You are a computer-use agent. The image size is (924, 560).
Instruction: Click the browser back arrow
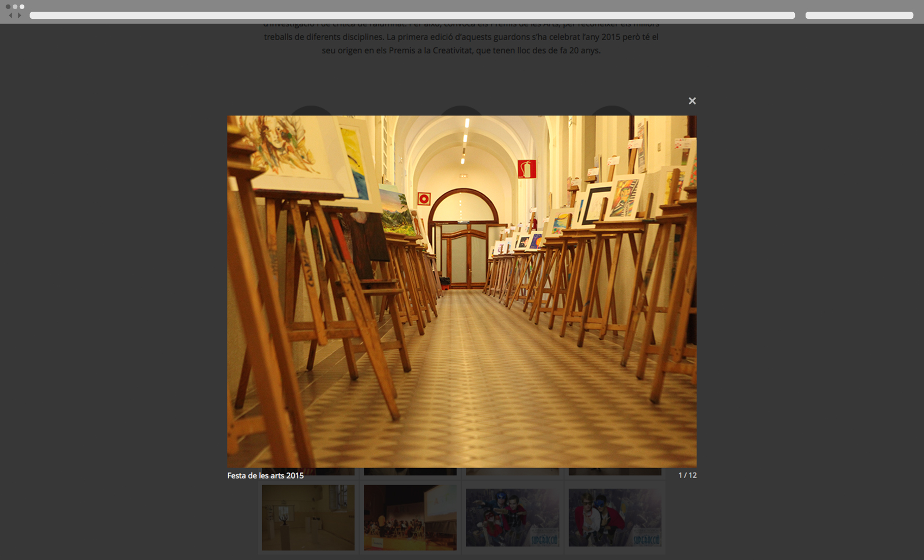pyautogui.click(x=11, y=15)
